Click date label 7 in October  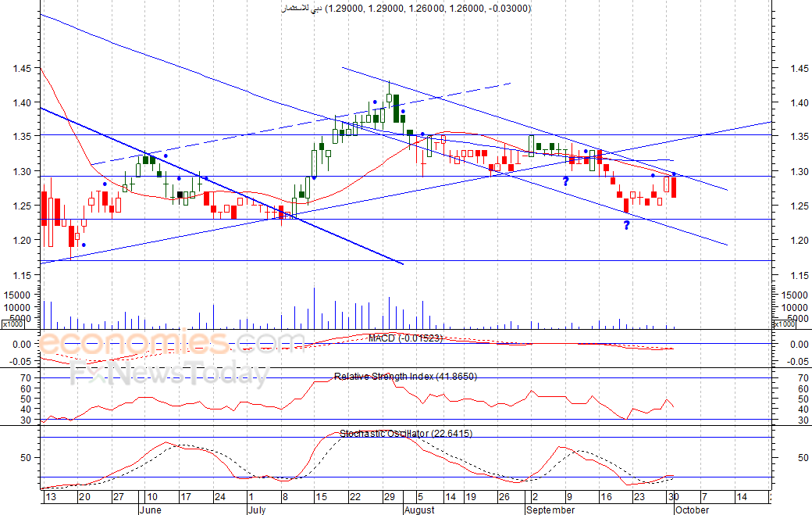tap(704, 497)
